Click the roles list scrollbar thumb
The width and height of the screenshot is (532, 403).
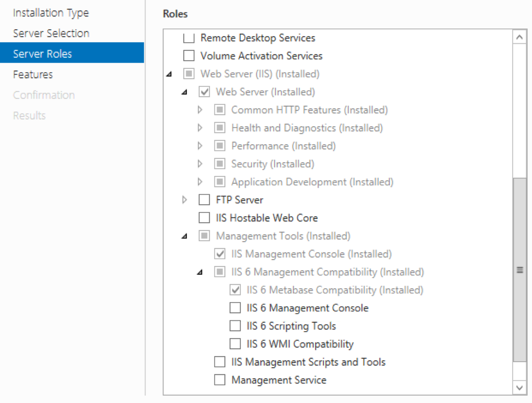tap(519, 270)
